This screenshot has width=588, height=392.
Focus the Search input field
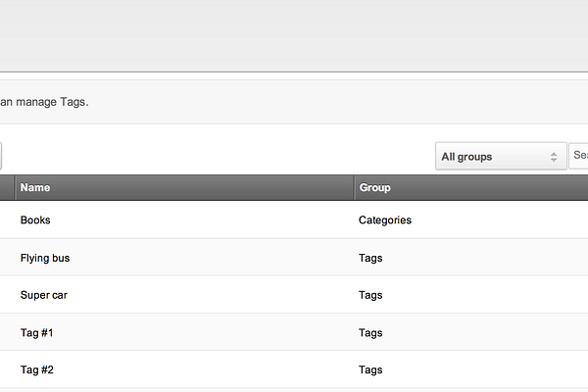(x=578, y=156)
